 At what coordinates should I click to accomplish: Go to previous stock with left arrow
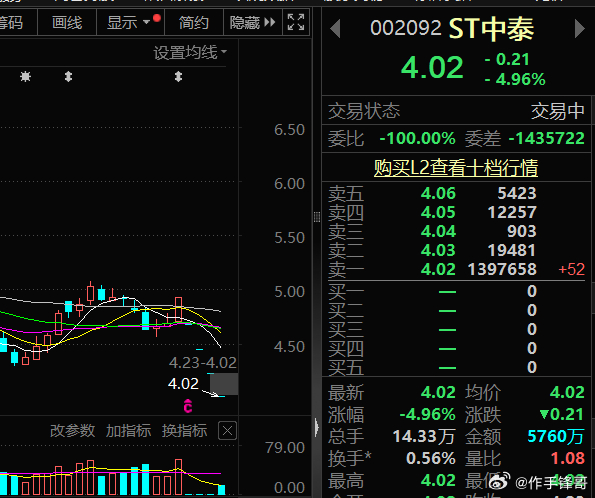tap(335, 29)
